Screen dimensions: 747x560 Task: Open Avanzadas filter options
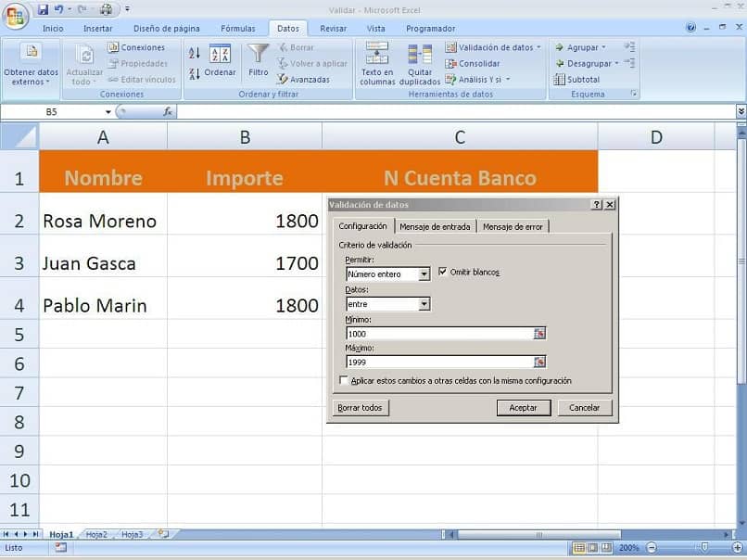(304, 79)
